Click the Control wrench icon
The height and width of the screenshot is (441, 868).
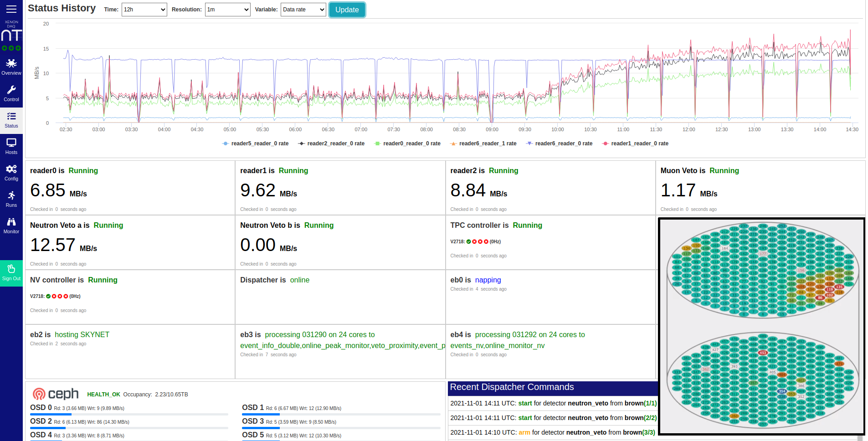coord(11,90)
